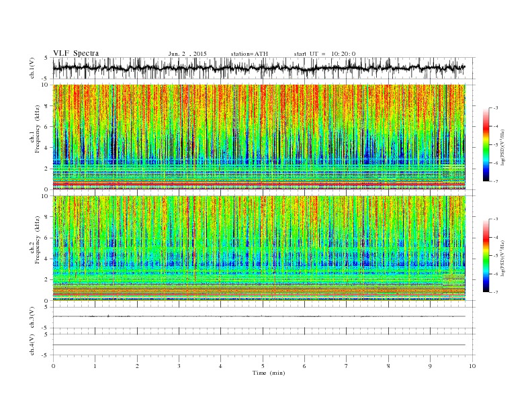Click the "2" tick label on the time axis

point(137,366)
